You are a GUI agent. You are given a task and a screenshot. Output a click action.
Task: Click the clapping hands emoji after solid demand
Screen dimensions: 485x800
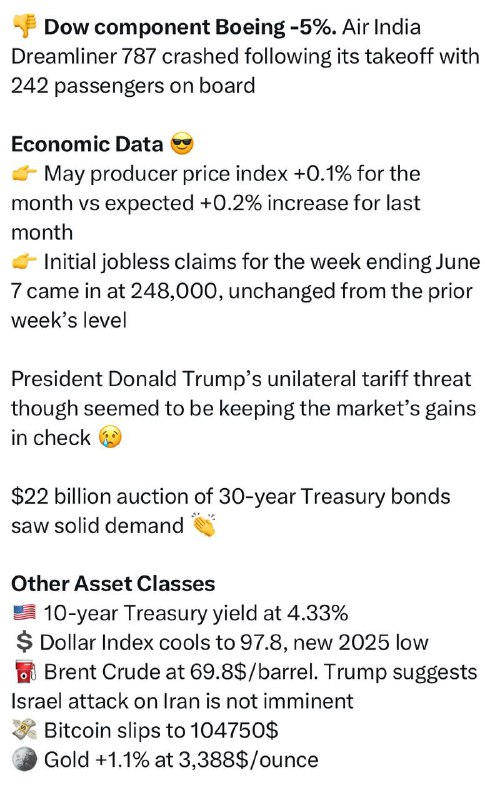coord(202,526)
